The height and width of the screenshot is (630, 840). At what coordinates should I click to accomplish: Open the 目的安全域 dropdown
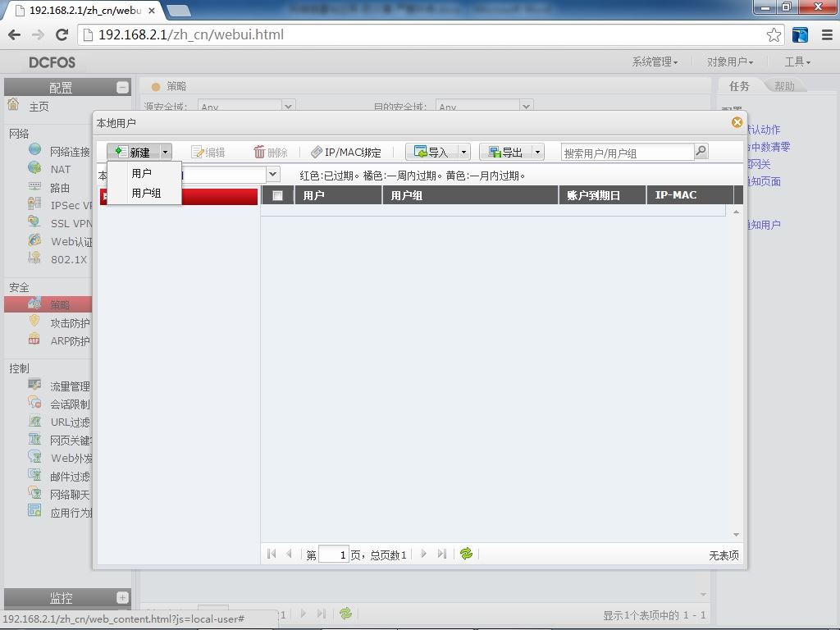526,106
